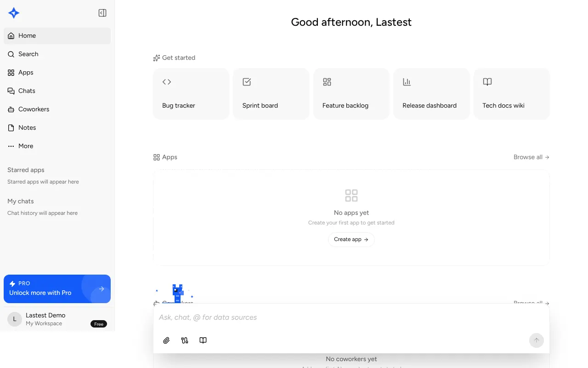Click the "Get started" heading
The width and height of the screenshot is (588, 368).
click(179, 57)
